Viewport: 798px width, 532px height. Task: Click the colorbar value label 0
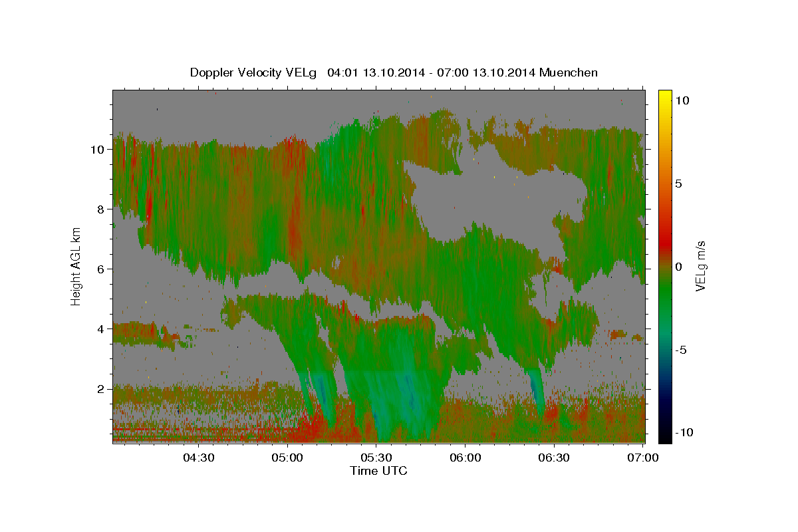679,266
